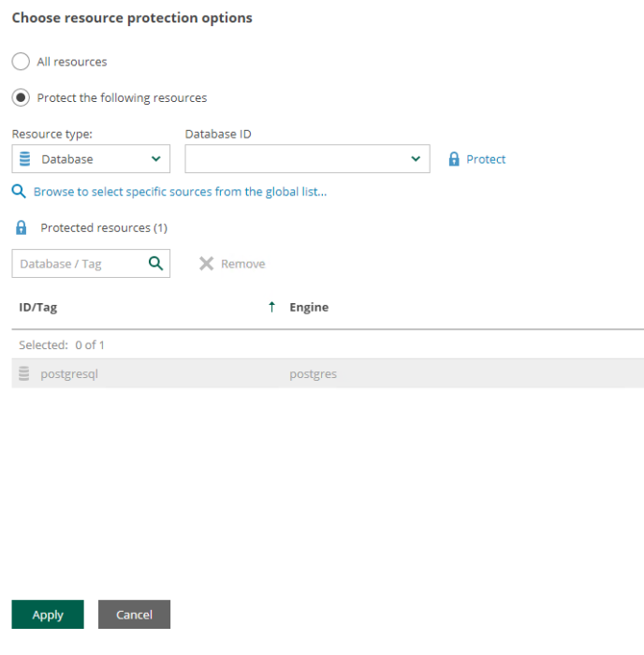Click the Apply button
The image size is (644, 655).
[48, 615]
